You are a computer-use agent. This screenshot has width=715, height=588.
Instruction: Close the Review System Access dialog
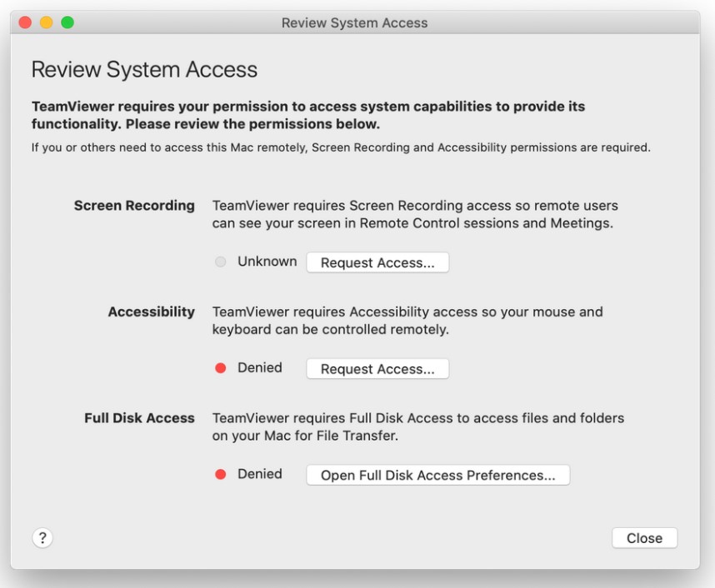[x=644, y=537]
